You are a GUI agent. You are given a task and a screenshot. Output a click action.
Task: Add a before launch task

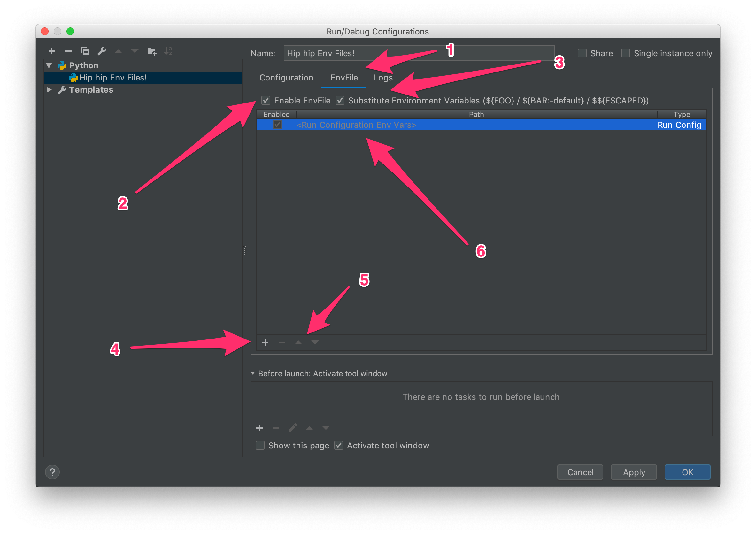[x=259, y=428]
